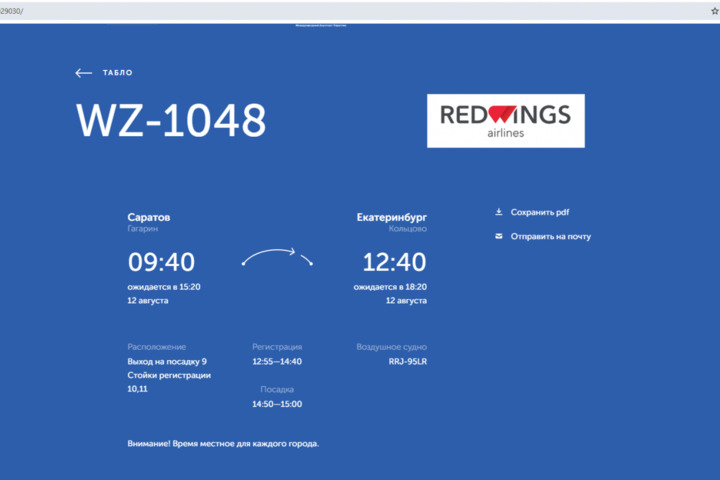Viewport: 720px width, 480px height.
Task: Click the browser address bar URL
Action: (x=11, y=11)
